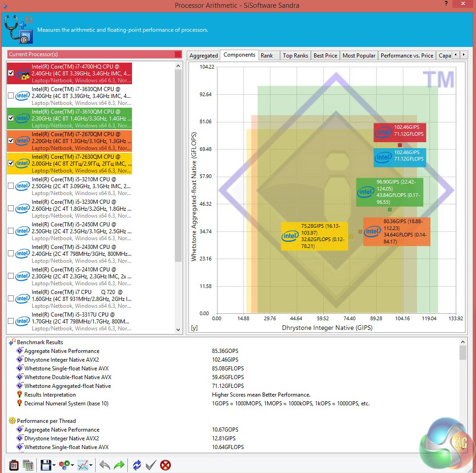Check the i5-2430M processor checkbox

coord(11,254)
